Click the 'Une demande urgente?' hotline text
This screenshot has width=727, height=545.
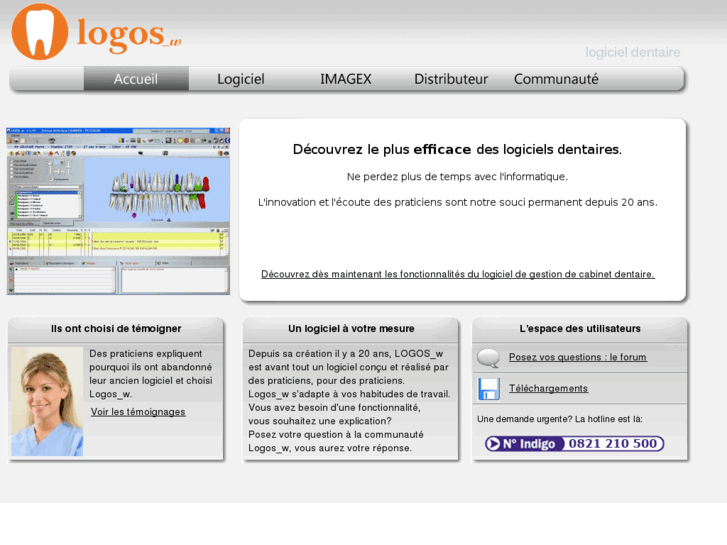tap(560, 419)
